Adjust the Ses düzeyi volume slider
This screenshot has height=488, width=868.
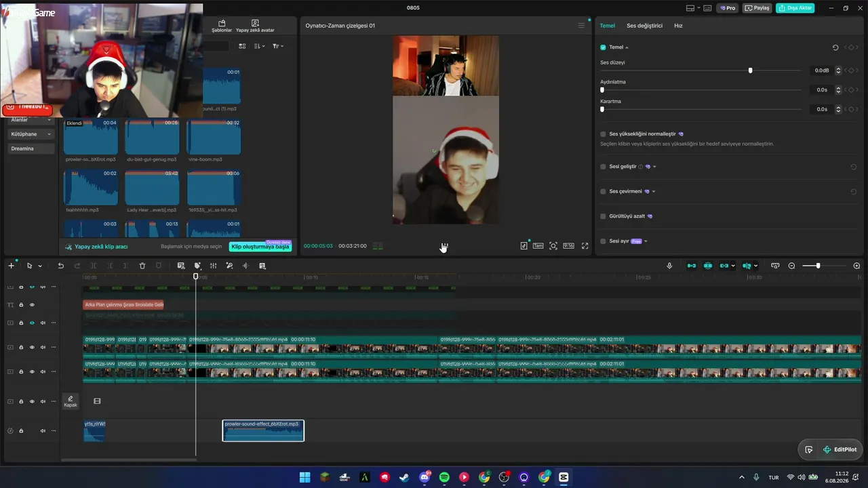pyautogui.click(x=701, y=70)
